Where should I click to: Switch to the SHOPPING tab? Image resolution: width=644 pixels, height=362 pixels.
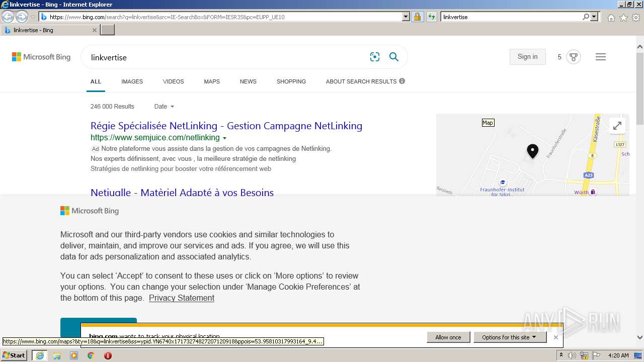(x=291, y=81)
